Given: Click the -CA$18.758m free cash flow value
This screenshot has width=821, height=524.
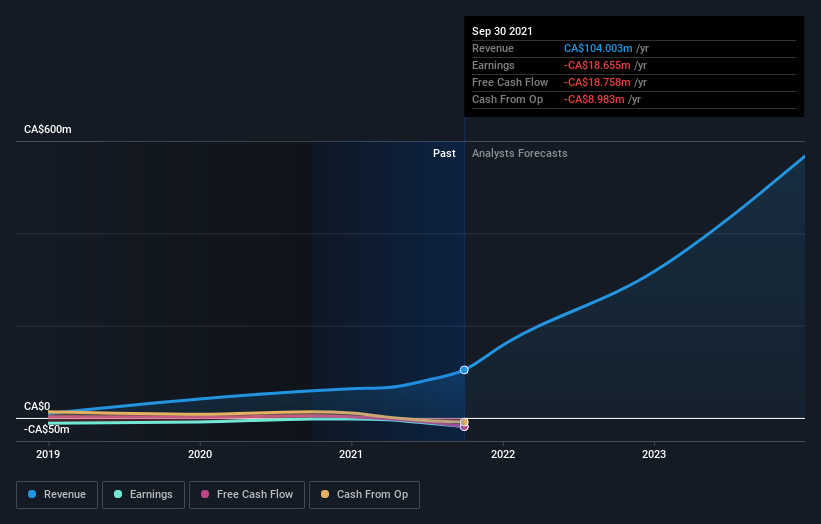Looking at the screenshot, I should click(x=597, y=82).
